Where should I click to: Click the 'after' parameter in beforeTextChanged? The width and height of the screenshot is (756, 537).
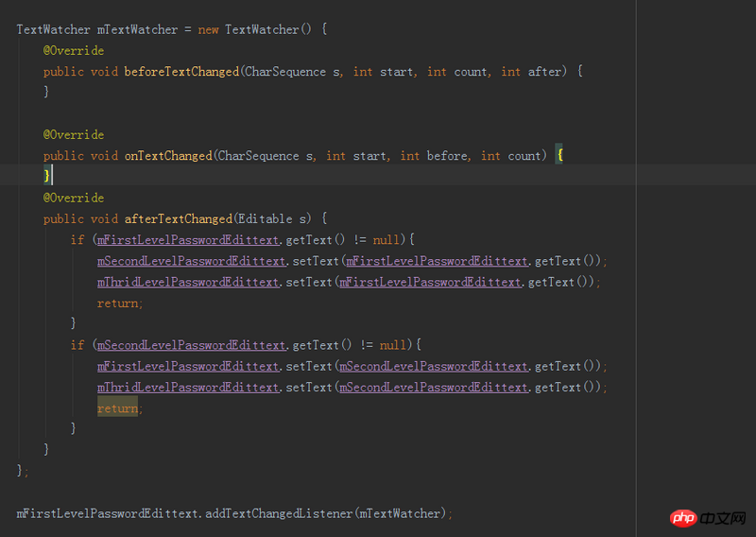pyautogui.click(x=544, y=72)
